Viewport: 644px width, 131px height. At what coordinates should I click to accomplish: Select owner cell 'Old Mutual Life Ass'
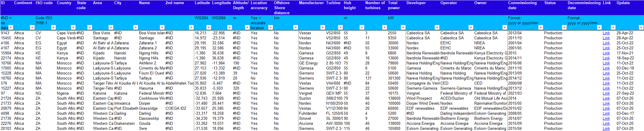[x=490, y=98]
